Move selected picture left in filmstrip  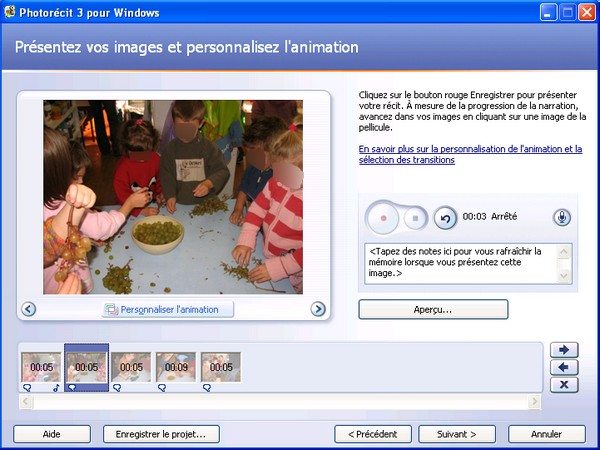coord(564,367)
